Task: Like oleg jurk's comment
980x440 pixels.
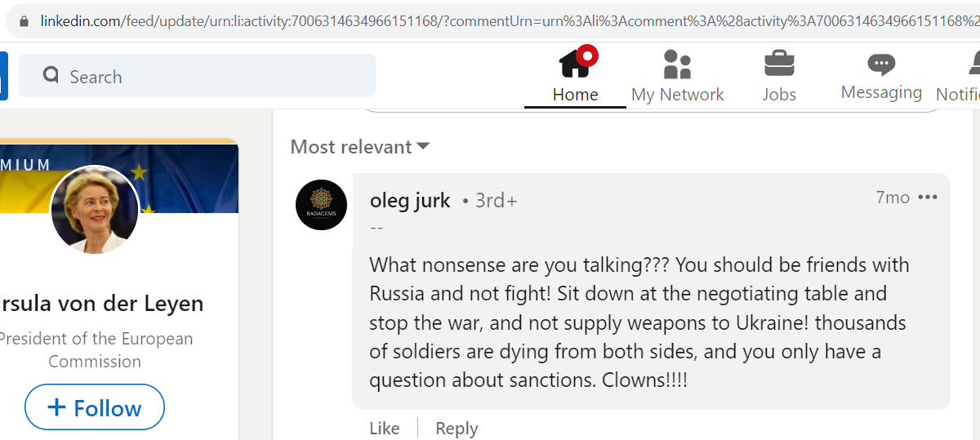Action: click(x=384, y=429)
